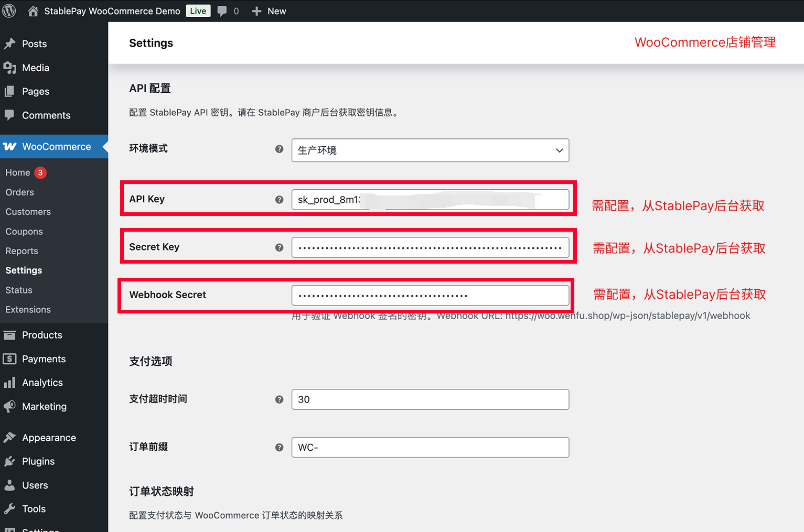Click inside the Secret Key field
Screen dimensions: 804x532
tap(430, 247)
